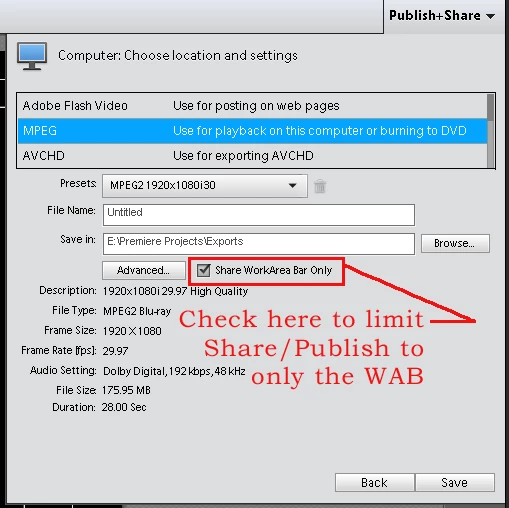Click the Save in path field

point(259,244)
